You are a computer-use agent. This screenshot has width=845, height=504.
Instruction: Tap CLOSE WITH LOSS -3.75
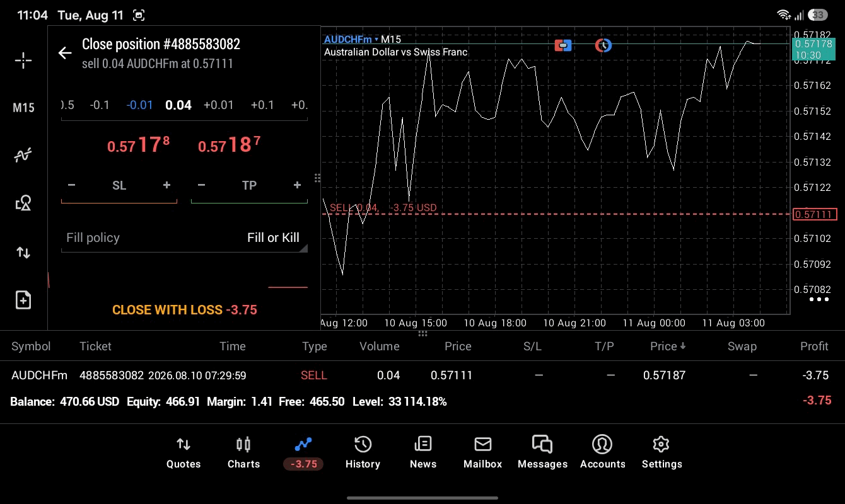tap(184, 310)
